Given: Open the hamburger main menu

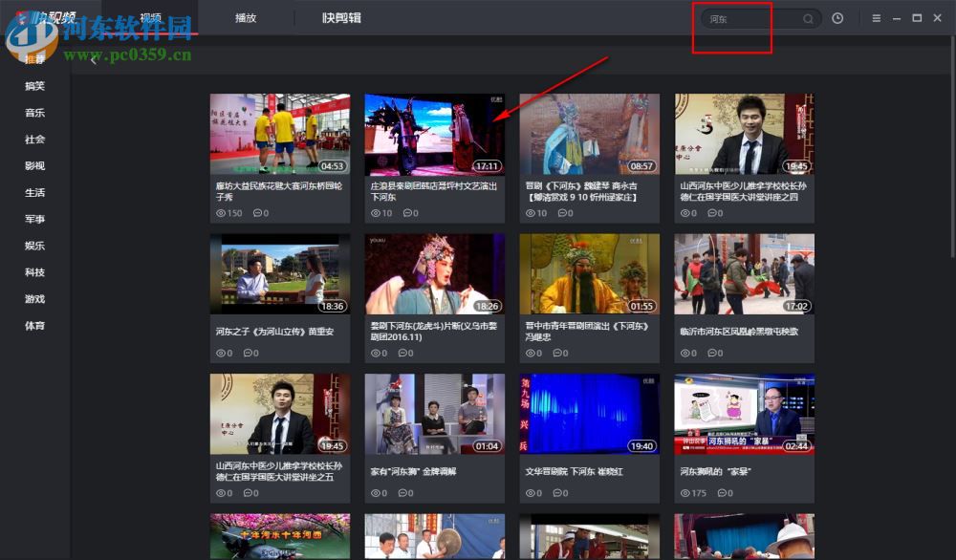Looking at the screenshot, I should 876,18.
